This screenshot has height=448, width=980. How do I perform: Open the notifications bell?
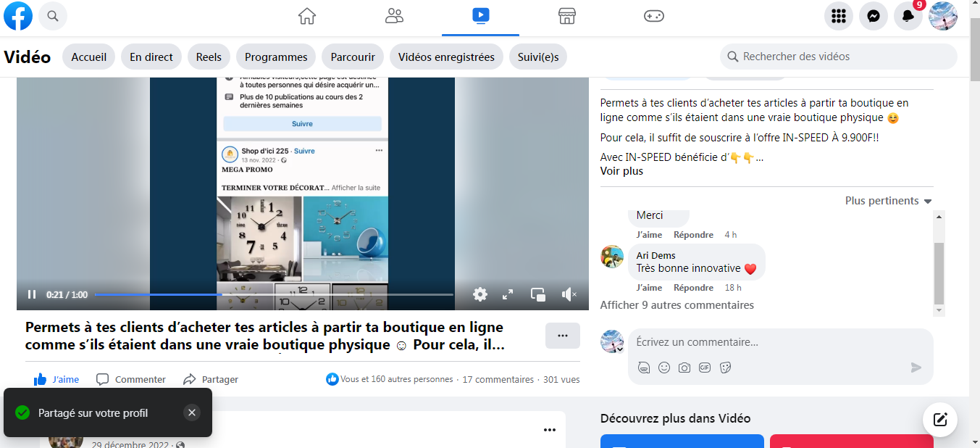click(x=908, y=16)
